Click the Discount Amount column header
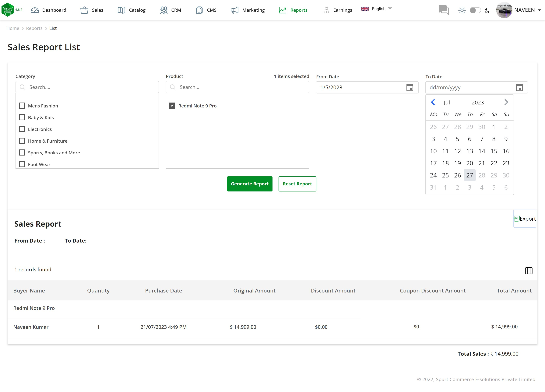 [333, 291]
